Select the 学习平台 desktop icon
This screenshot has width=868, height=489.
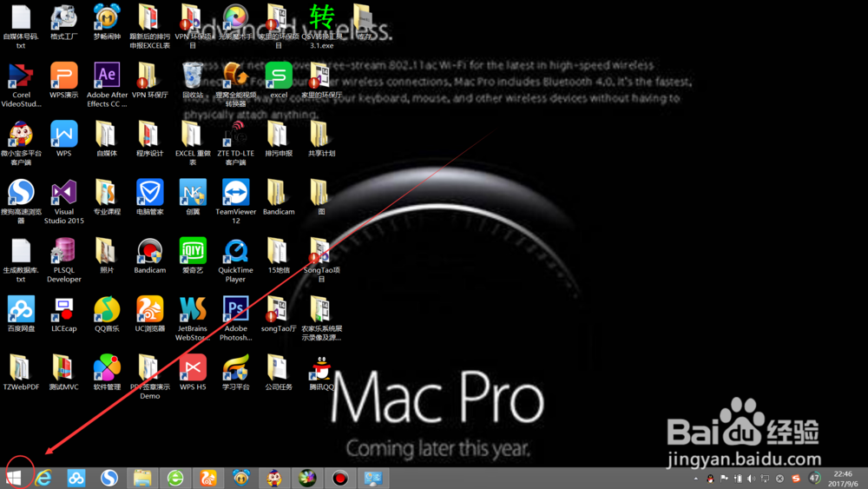[x=235, y=373]
